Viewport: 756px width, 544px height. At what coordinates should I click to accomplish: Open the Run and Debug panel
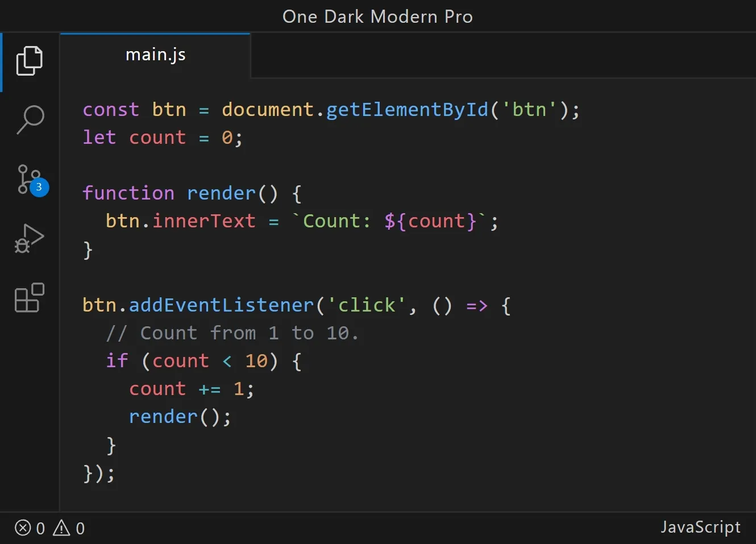pos(29,239)
